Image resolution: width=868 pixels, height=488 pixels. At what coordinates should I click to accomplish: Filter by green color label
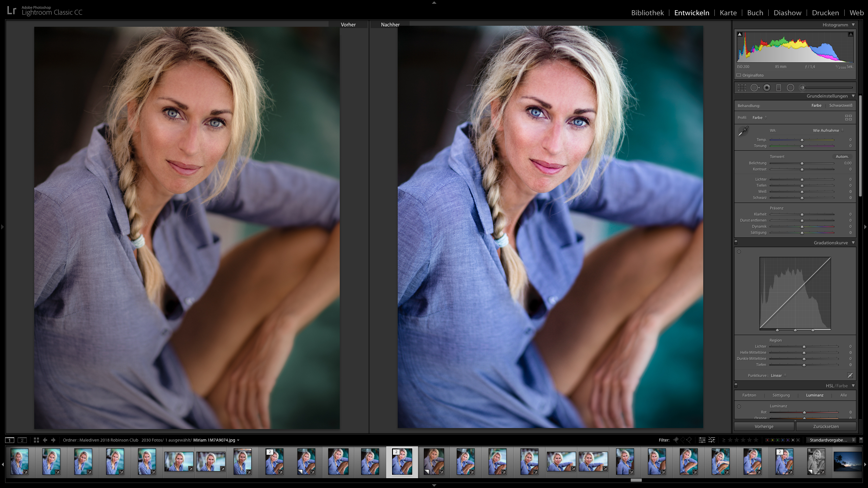(x=777, y=440)
